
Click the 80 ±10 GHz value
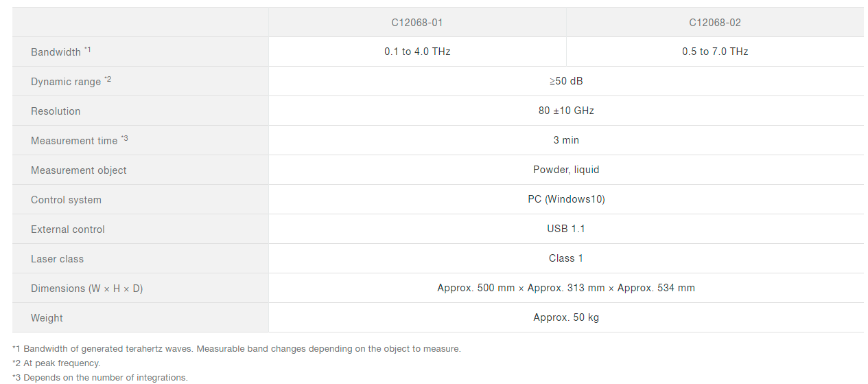pyautogui.click(x=566, y=111)
